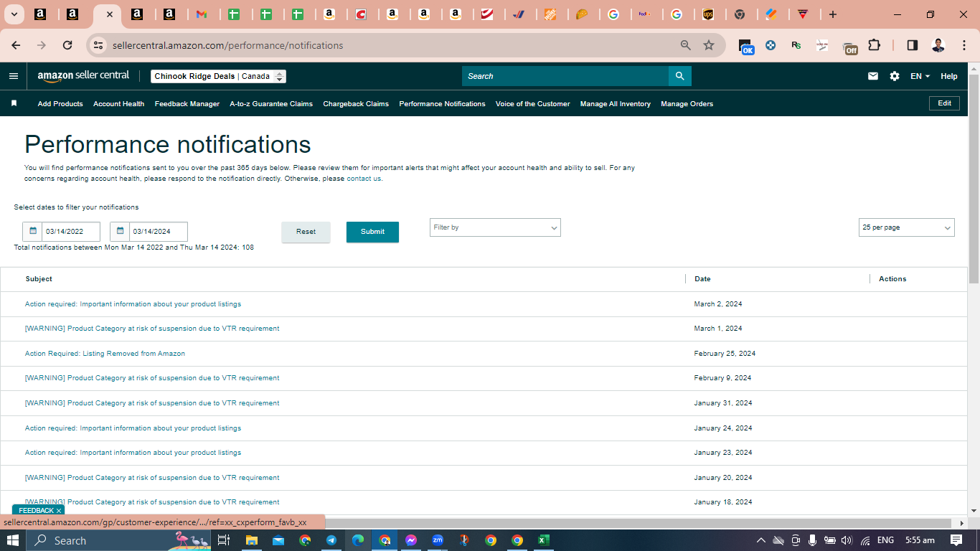Viewport: 980px width, 551px height.
Task: Open the Seller Central settings gear
Action: click(895, 76)
